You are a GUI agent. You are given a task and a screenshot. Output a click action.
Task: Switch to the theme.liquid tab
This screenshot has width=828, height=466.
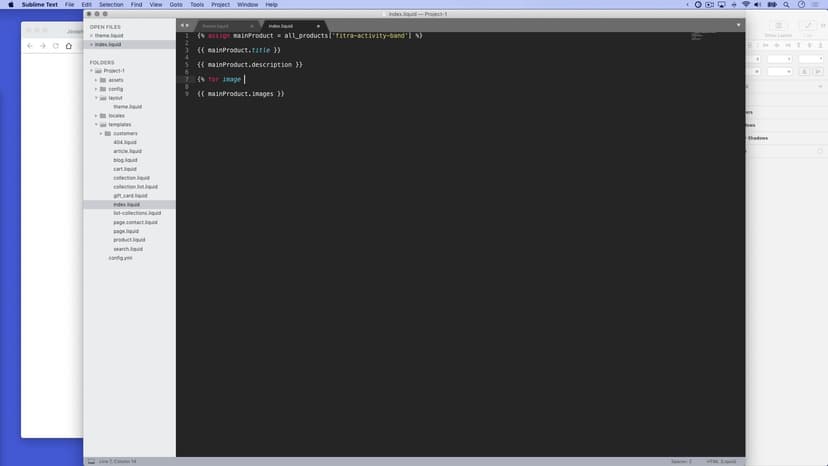coord(216,26)
